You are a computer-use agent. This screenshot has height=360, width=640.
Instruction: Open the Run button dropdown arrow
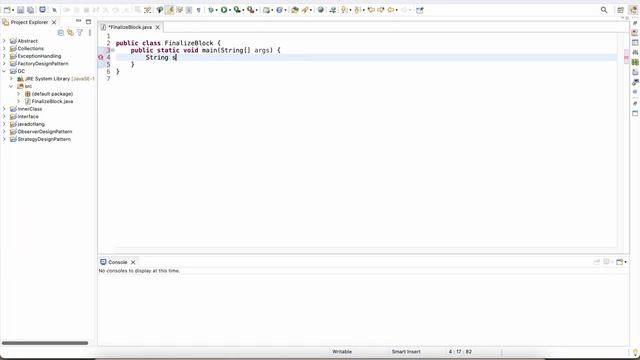(x=230, y=10)
